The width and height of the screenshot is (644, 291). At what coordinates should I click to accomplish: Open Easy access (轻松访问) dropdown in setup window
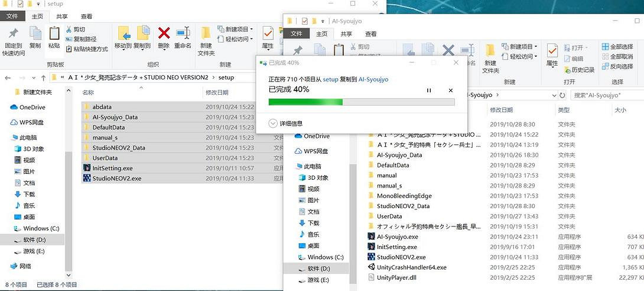(235, 39)
